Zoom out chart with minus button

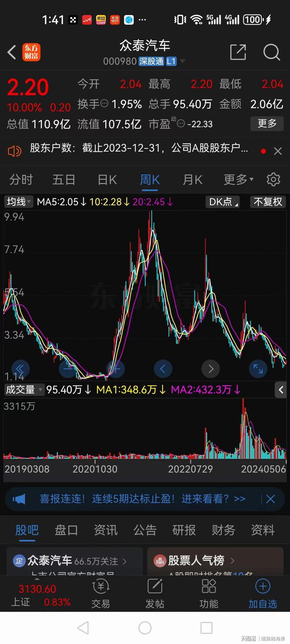pyautogui.click(x=68, y=369)
